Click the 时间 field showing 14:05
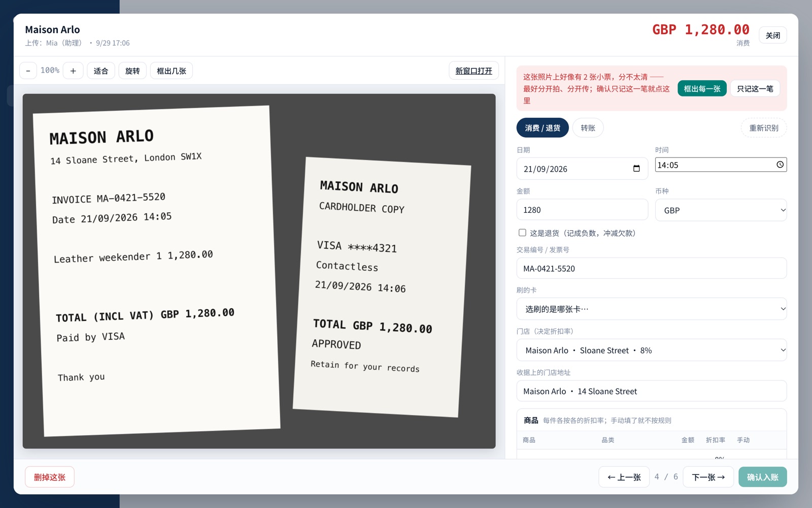 click(721, 165)
